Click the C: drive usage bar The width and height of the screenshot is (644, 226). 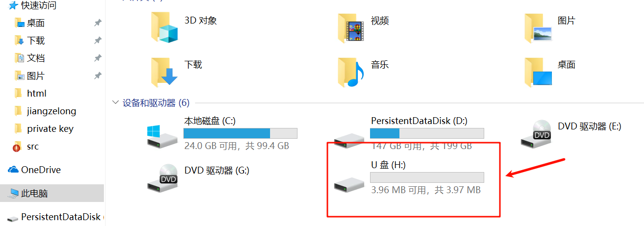[x=240, y=133]
